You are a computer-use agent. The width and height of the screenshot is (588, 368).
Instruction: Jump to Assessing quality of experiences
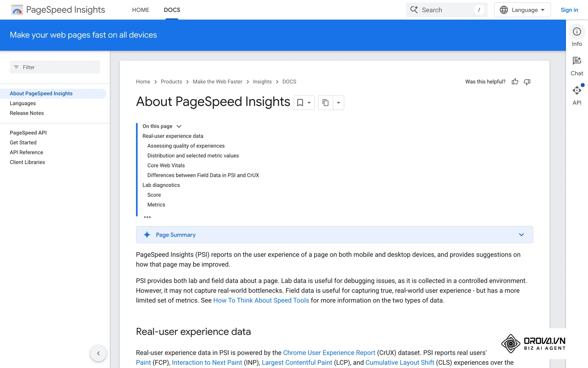(186, 146)
